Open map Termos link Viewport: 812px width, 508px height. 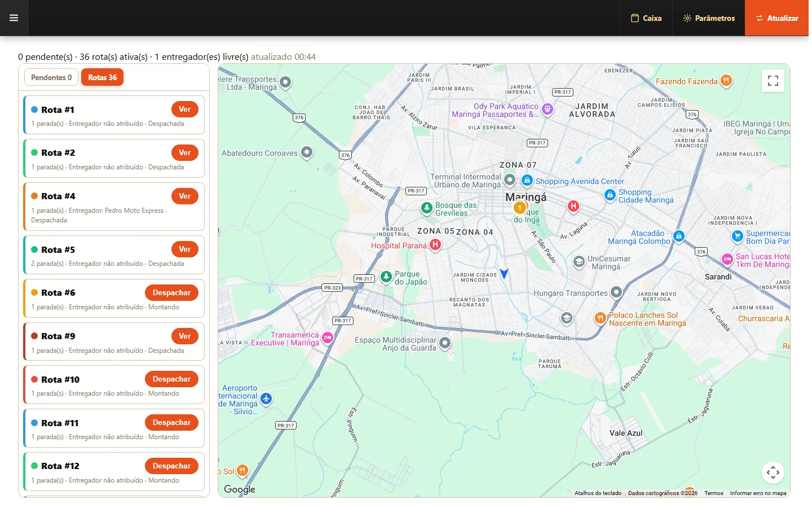click(x=714, y=493)
